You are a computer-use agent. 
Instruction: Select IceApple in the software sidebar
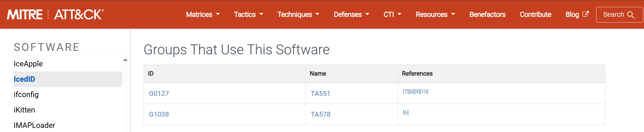coord(28,64)
